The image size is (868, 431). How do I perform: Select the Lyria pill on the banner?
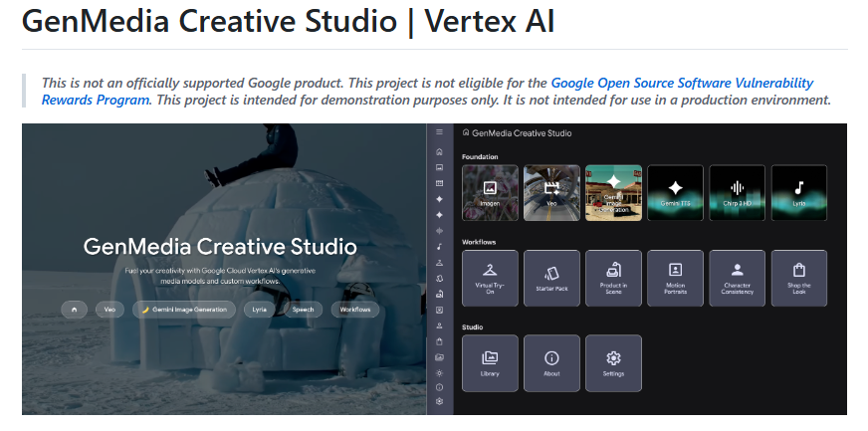point(259,310)
